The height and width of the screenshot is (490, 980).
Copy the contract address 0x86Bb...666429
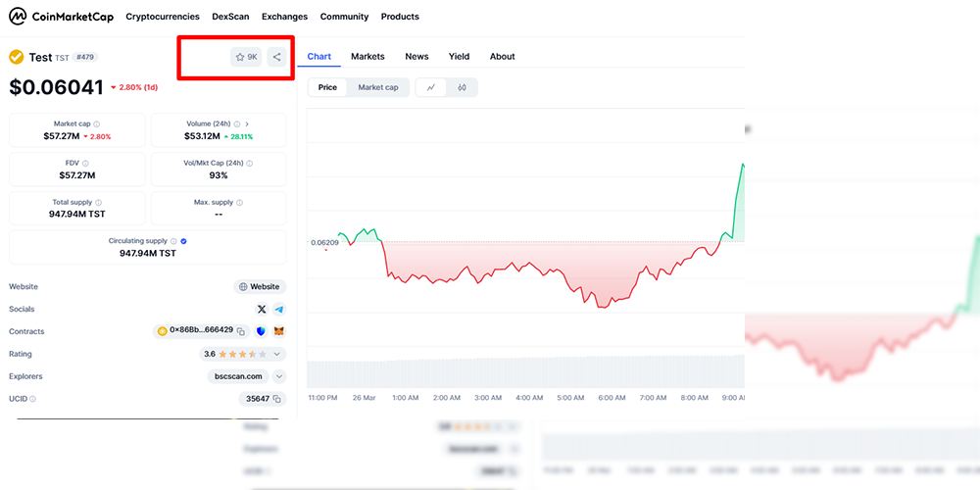[241, 331]
